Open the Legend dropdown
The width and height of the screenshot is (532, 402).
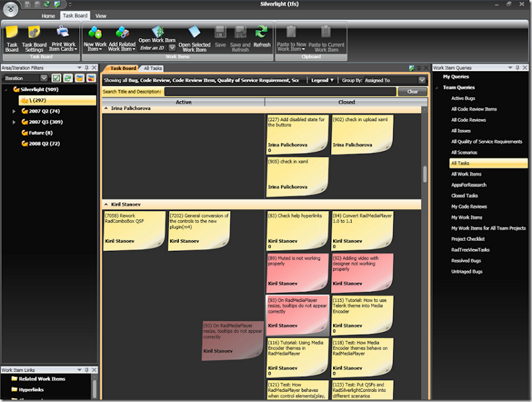coord(323,80)
